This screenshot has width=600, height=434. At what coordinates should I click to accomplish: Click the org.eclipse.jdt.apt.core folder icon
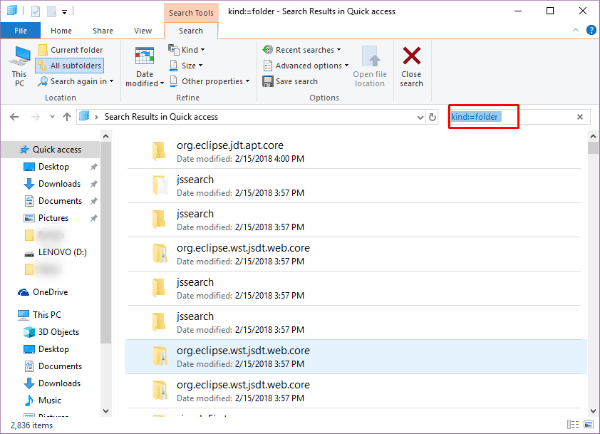tap(158, 151)
